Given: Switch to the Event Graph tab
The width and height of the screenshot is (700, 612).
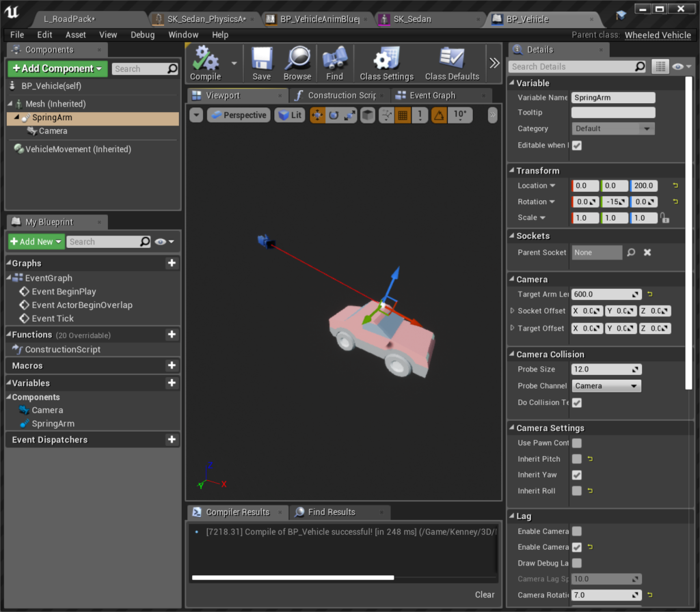Looking at the screenshot, I should point(432,96).
